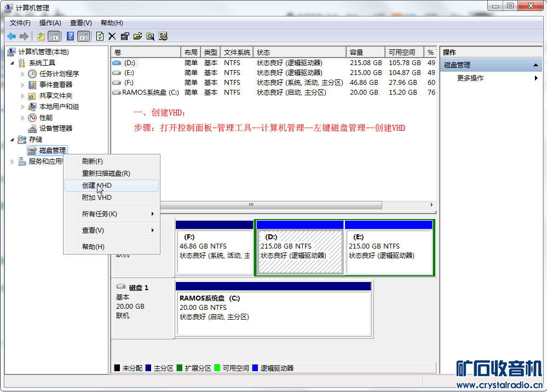Image resolution: width=547 pixels, height=392 pixels.
Task: Click the 逻辑驱动器 blue legend swatch
Action: point(255,368)
